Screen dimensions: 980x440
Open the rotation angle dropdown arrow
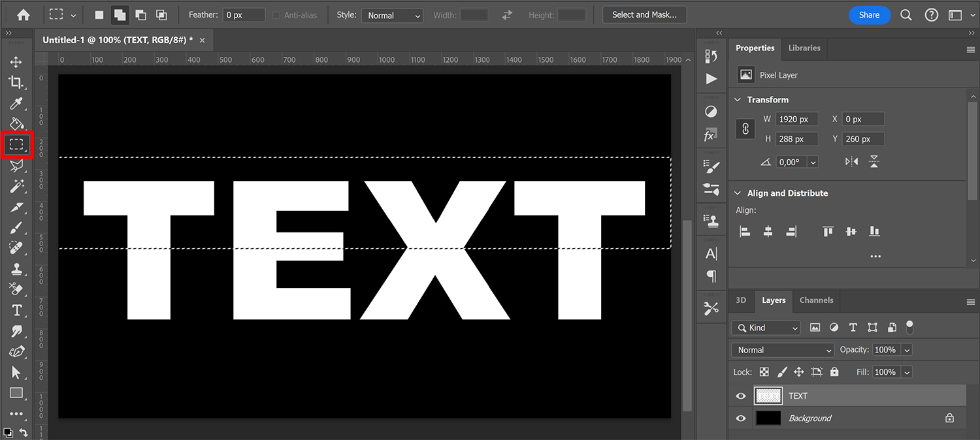[x=813, y=162]
